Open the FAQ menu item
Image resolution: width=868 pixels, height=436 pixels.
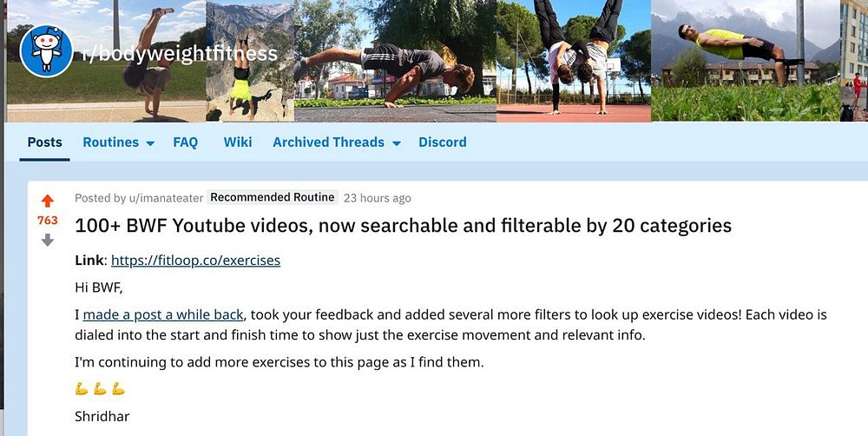pyautogui.click(x=185, y=142)
